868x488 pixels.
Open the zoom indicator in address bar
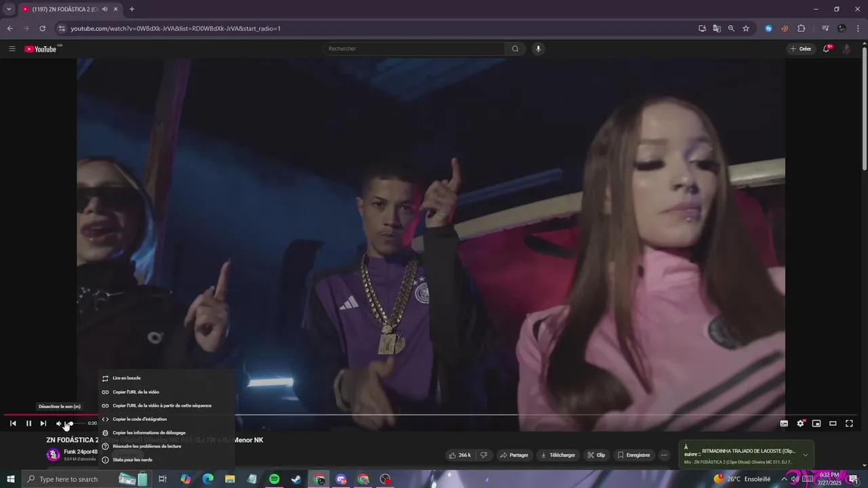731,28
